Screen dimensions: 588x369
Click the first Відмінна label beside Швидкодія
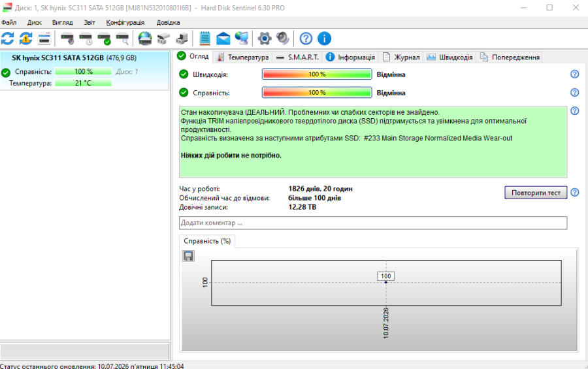(x=391, y=74)
